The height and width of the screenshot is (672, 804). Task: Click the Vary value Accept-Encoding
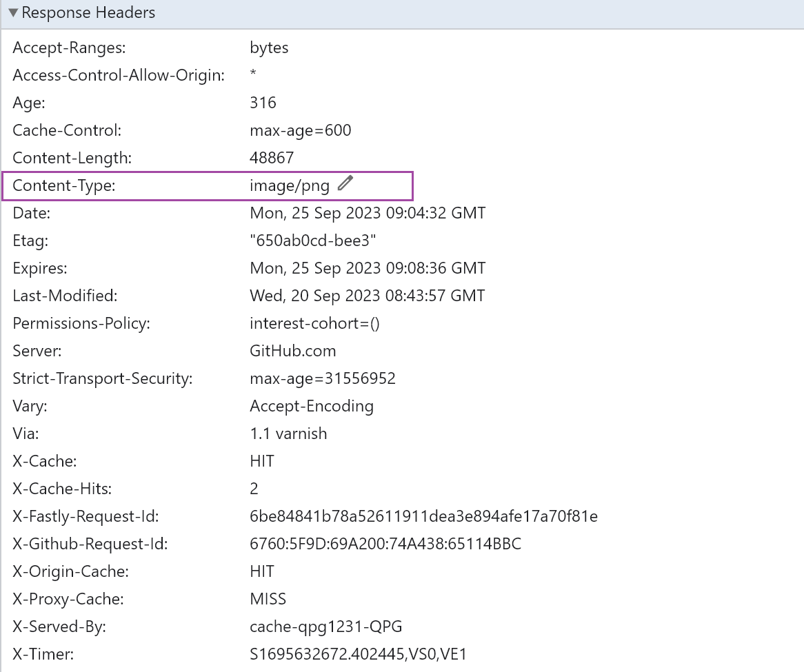pos(311,407)
